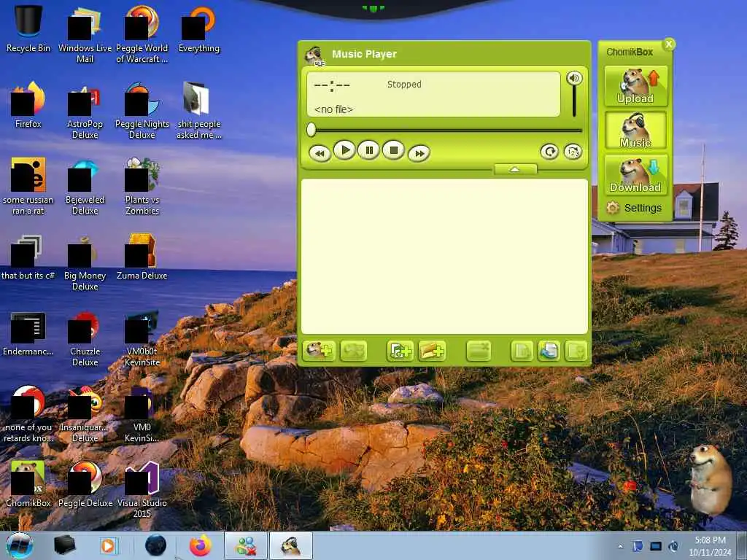Select the Zuma Deluxe desktop icon
The height and width of the screenshot is (560, 747).
(x=142, y=256)
